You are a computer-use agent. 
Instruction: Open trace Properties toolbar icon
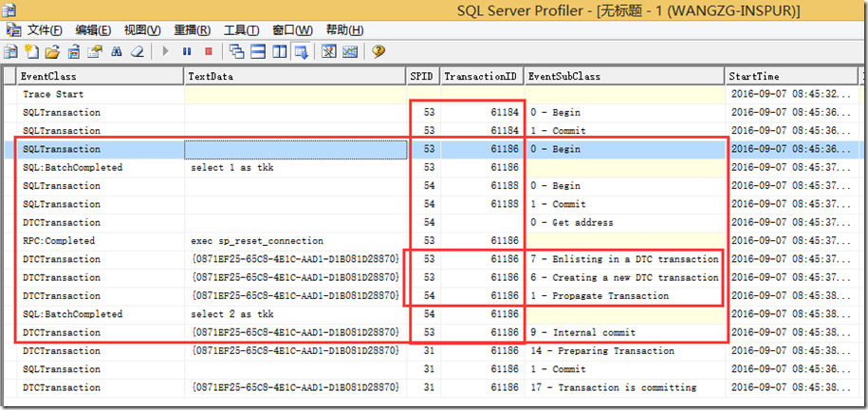(x=95, y=51)
